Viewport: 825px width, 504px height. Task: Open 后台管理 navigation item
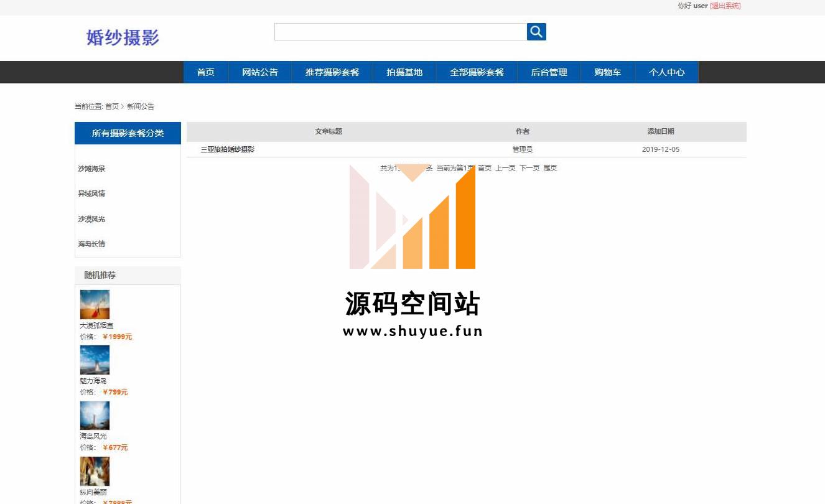tap(549, 72)
